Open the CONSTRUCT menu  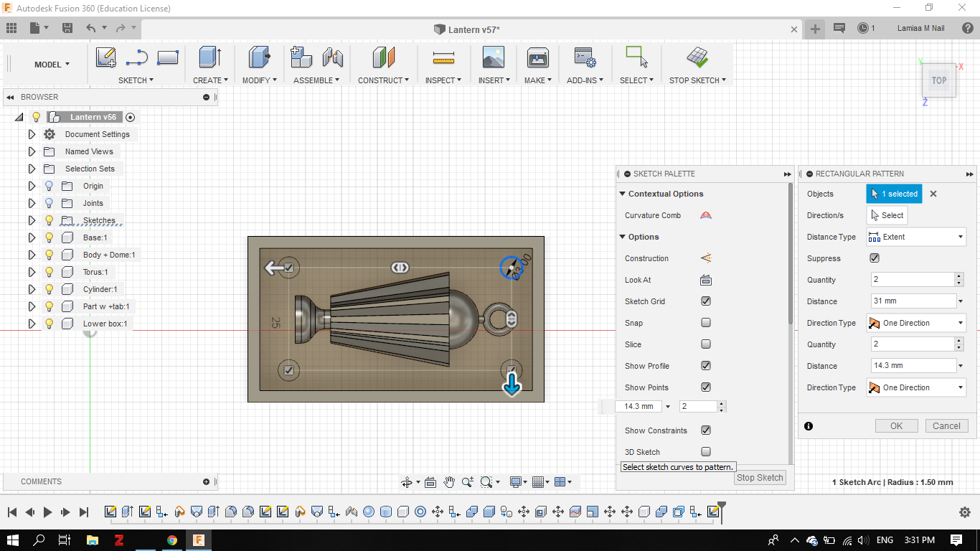pyautogui.click(x=383, y=80)
